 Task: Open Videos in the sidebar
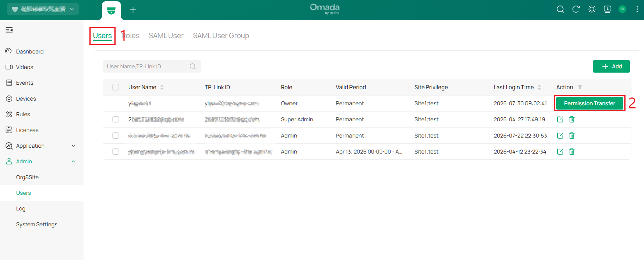(x=25, y=67)
